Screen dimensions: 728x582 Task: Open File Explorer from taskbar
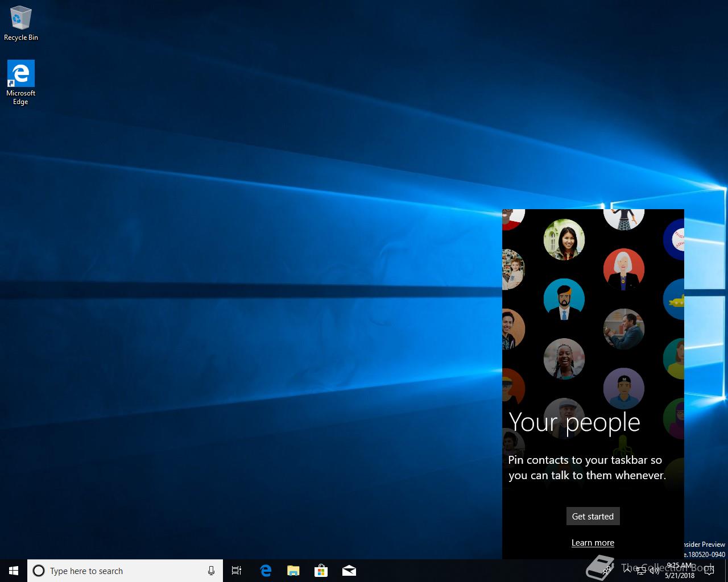point(293,571)
